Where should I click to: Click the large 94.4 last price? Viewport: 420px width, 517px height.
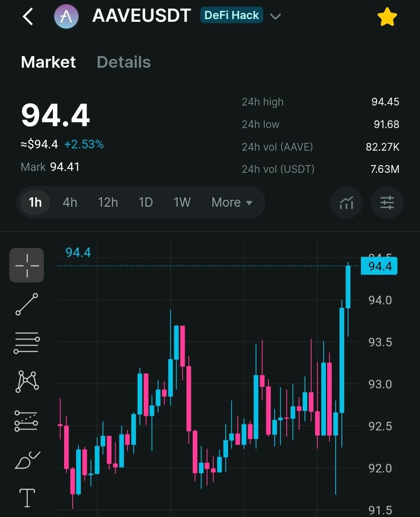[56, 115]
